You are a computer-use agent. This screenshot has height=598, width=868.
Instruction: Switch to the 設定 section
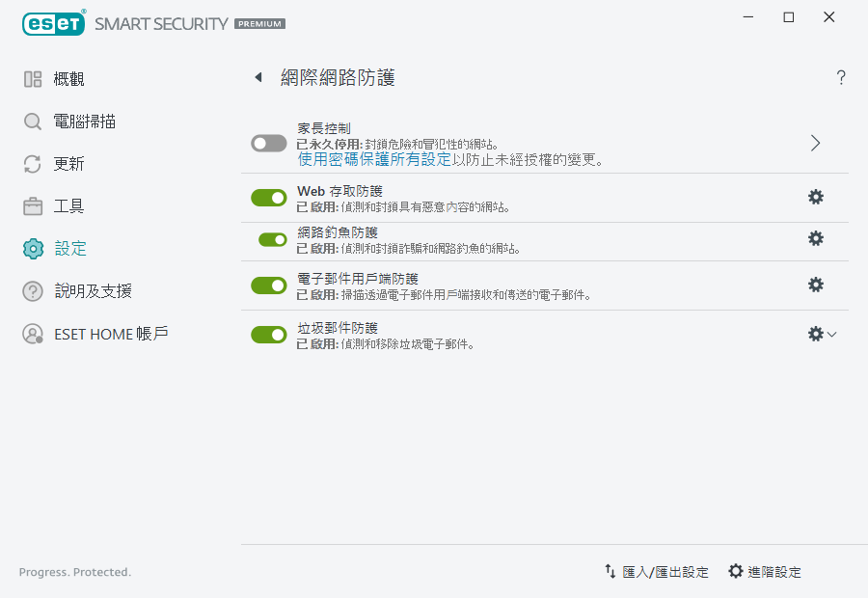pyautogui.click(x=29, y=248)
